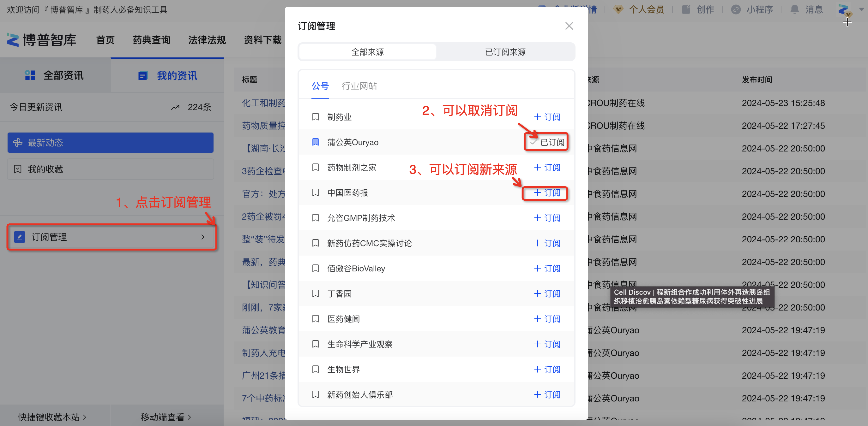Image resolution: width=868 pixels, height=426 pixels.
Task: Click the 我的收藏 bookmark icon
Action: (x=17, y=169)
